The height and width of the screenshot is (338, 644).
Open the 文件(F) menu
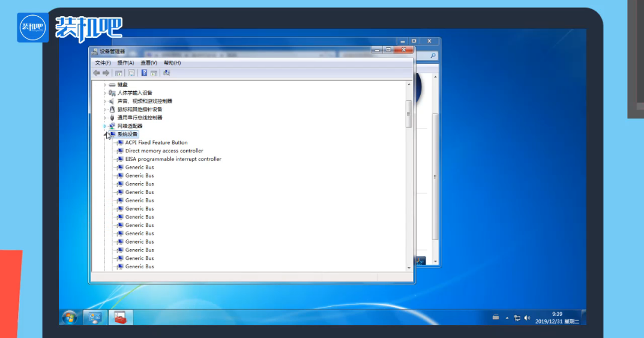(103, 63)
